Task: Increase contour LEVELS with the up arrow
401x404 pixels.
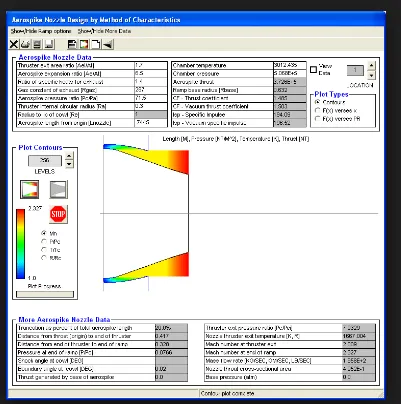Action: click(x=69, y=156)
